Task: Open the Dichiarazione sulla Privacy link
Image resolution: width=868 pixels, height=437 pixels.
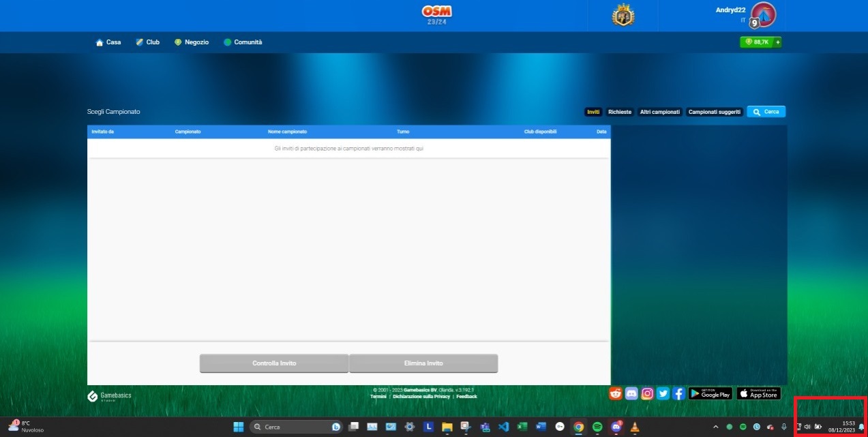Action: click(421, 397)
